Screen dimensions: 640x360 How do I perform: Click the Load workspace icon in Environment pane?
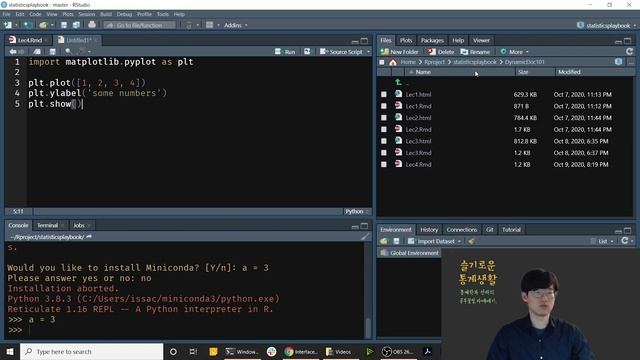[x=384, y=241]
